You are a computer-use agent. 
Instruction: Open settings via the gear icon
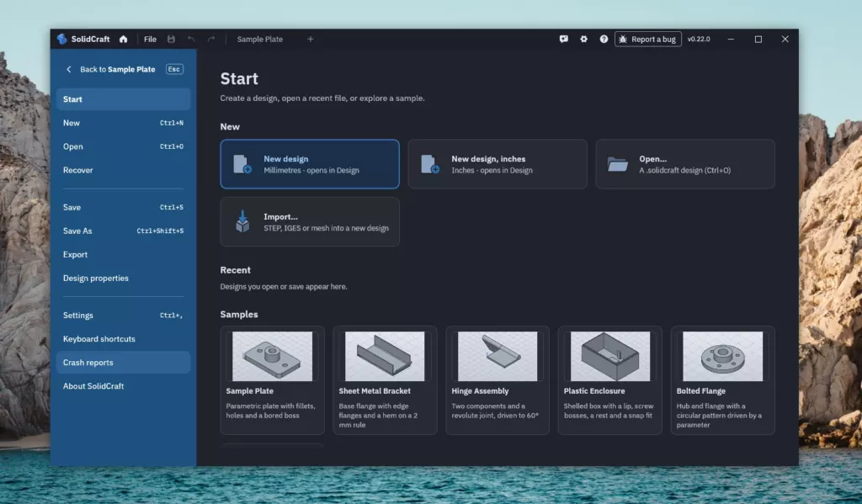coord(584,39)
